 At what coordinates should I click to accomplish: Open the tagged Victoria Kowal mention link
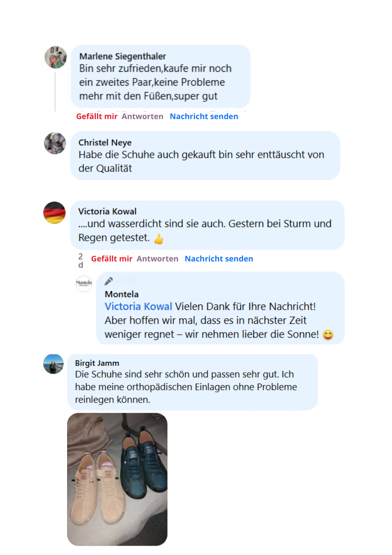(138, 306)
